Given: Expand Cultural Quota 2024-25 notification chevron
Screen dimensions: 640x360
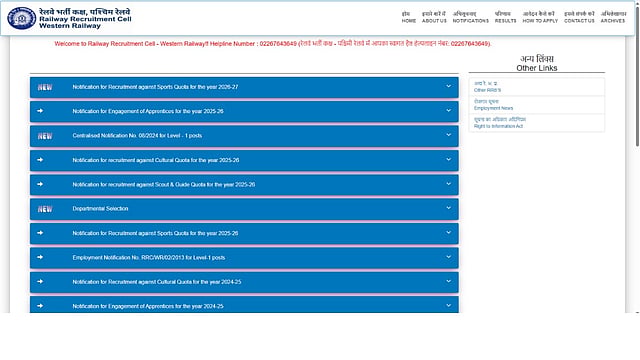Looking at the screenshot, I should [449, 281].
